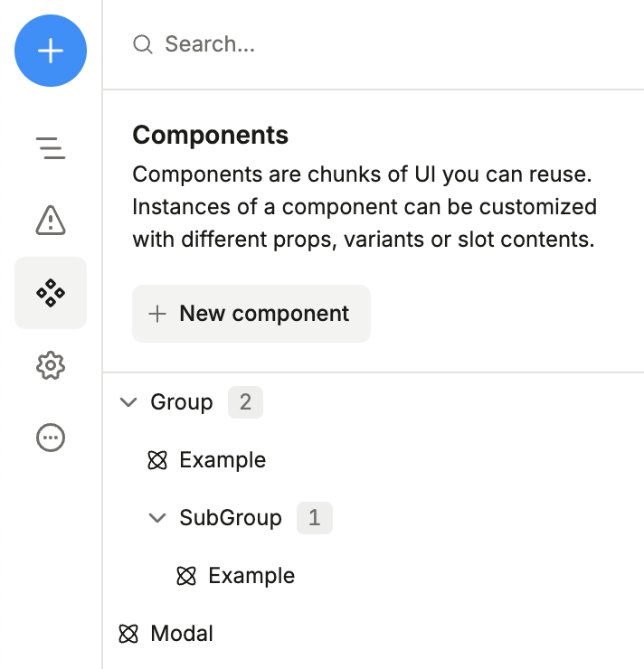Collapse the Group folder chevron
The image size is (644, 669).
tap(128, 402)
